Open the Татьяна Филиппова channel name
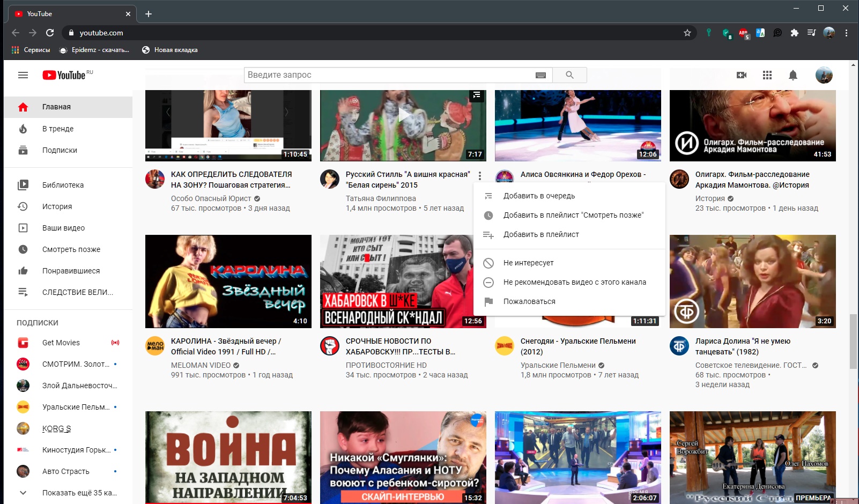 (381, 198)
